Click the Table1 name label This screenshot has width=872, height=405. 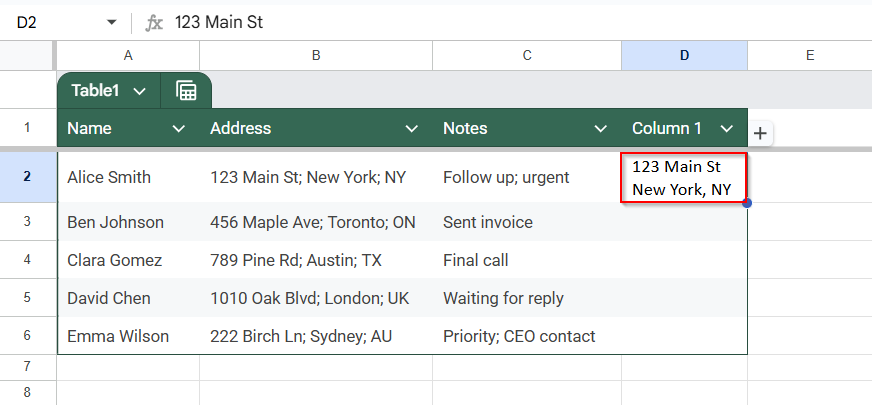pos(95,90)
